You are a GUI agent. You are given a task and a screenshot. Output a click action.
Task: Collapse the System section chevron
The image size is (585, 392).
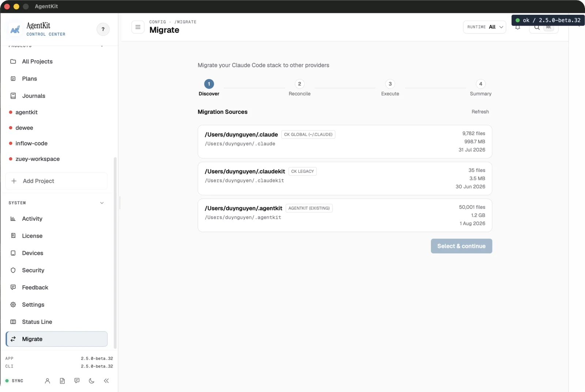pos(102,203)
